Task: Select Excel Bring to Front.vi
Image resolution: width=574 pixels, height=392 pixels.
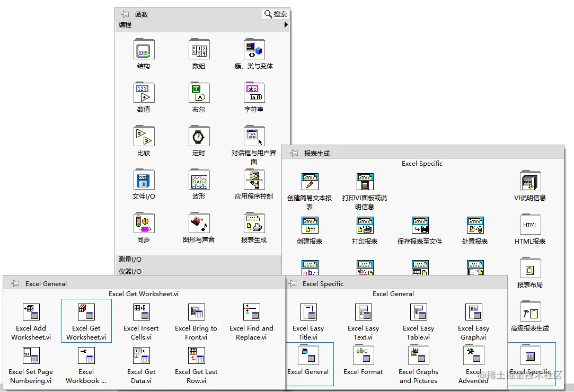Action: pos(197,312)
